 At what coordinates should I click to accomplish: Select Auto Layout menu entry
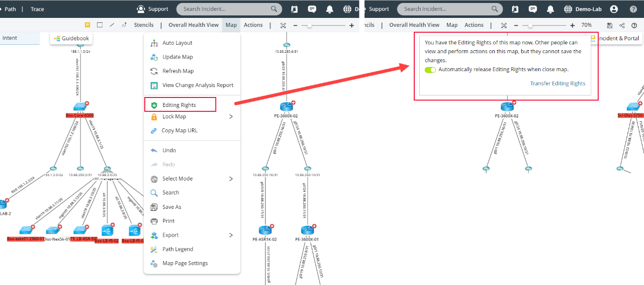pyautogui.click(x=177, y=43)
